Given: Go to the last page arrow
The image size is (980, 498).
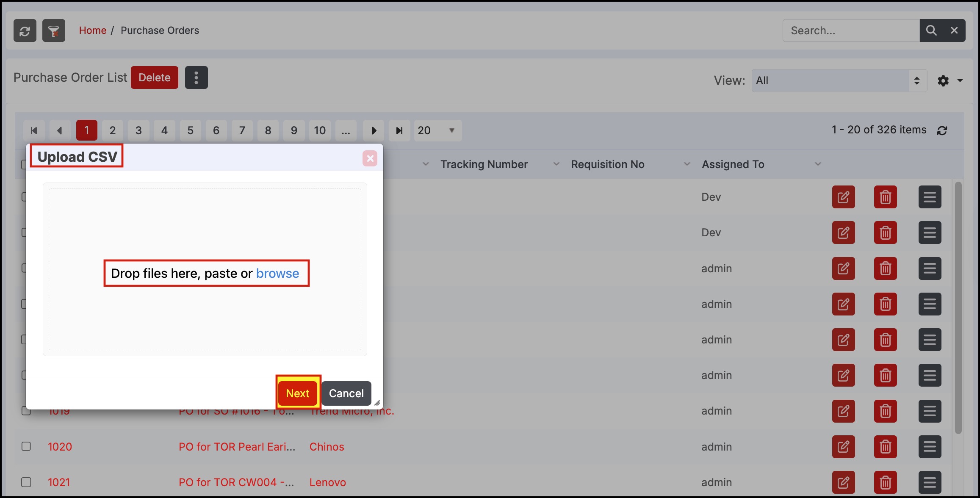Looking at the screenshot, I should coord(399,130).
